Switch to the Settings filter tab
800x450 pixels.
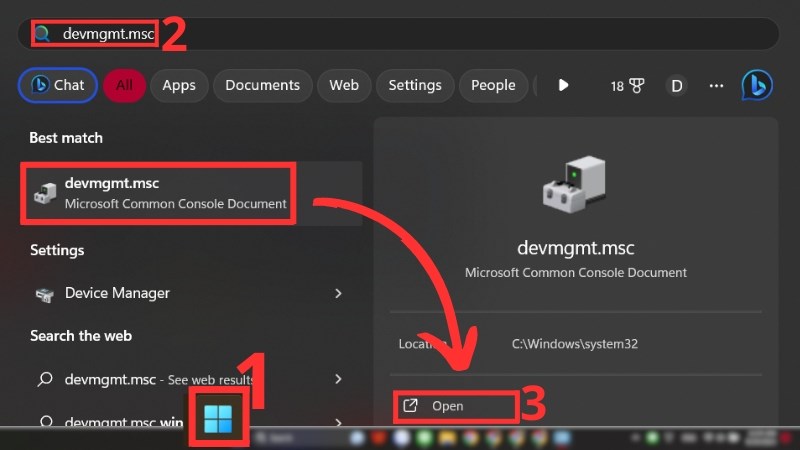tap(415, 85)
